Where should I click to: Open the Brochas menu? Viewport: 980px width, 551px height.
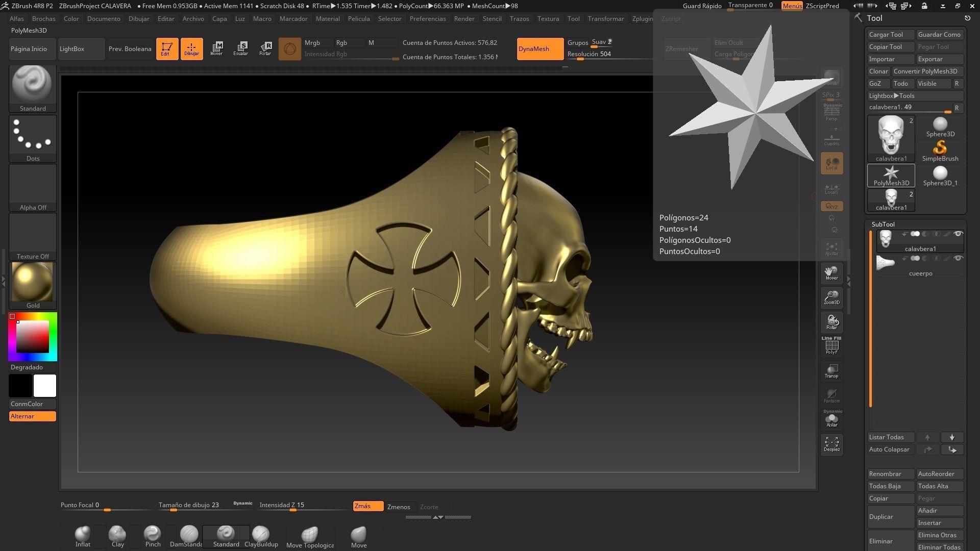[x=44, y=19]
